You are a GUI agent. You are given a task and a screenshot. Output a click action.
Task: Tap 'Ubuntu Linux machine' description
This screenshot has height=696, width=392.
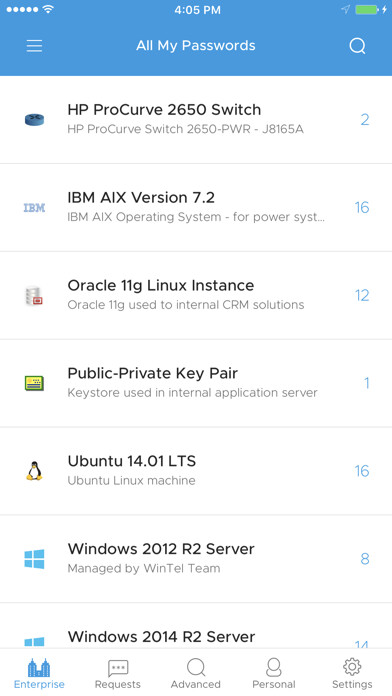coord(131,481)
